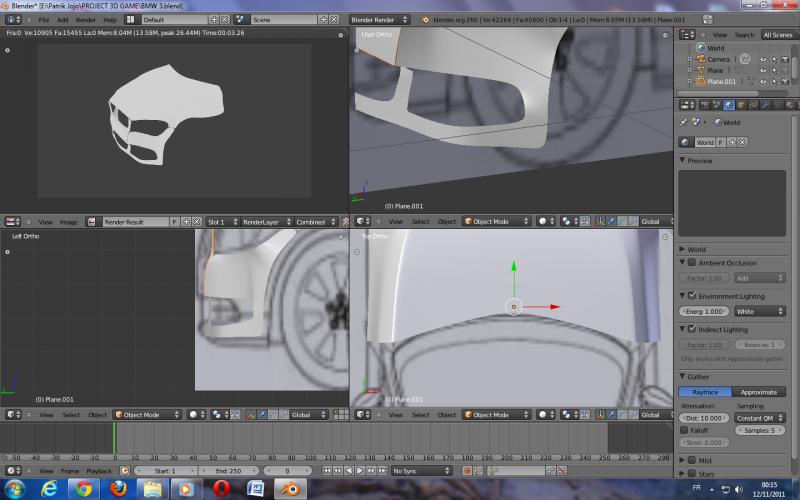Image resolution: width=800 pixels, height=500 pixels.
Task: Open the Modifiers wrench tab
Action: [765, 105]
